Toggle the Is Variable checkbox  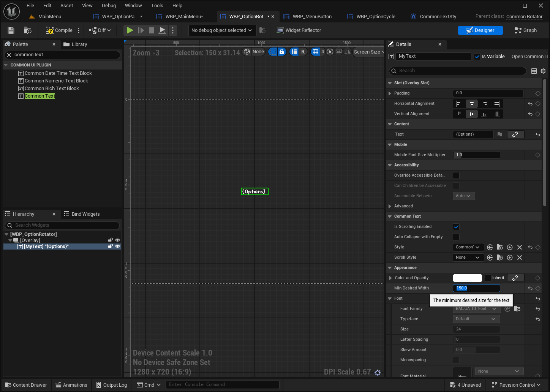tap(477, 57)
